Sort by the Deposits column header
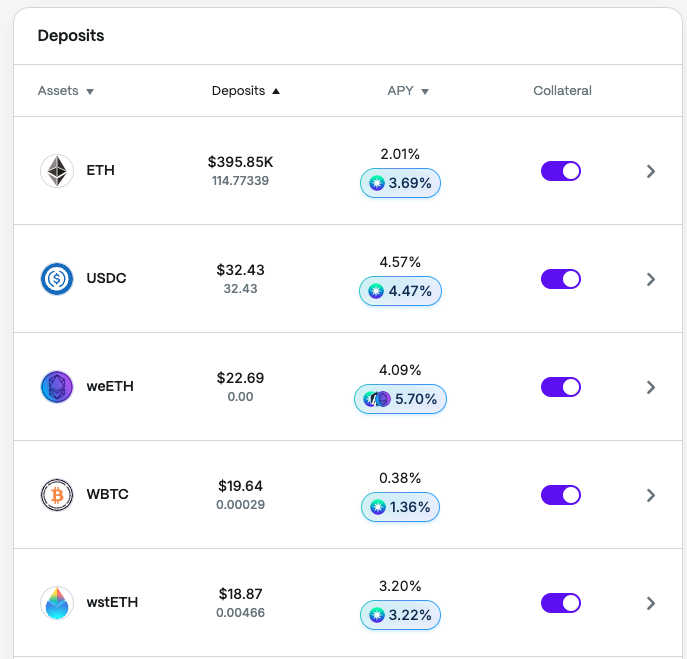The height and width of the screenshot is (659, 687). point(245,91)
